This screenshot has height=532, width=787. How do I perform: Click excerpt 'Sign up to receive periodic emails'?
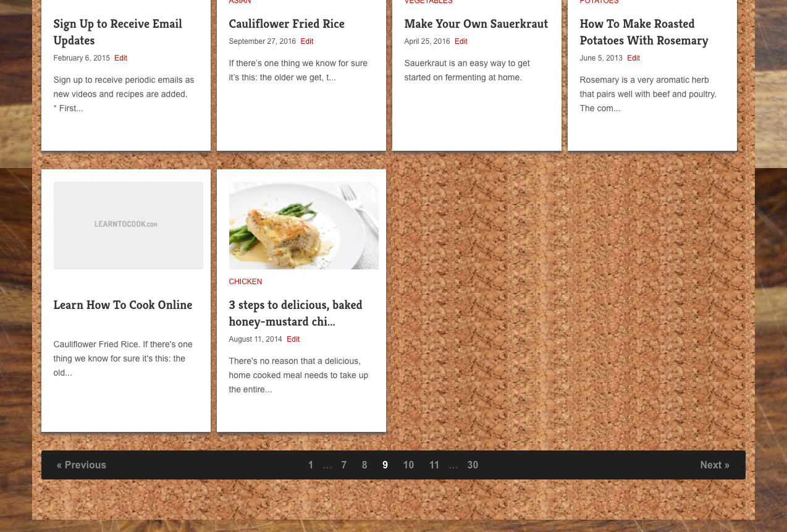[x=124, y=94]
